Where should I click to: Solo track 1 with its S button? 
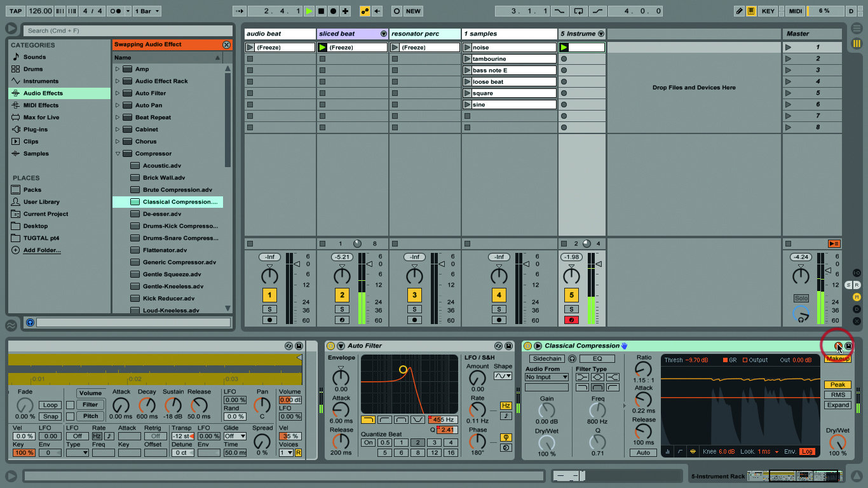[x=269, y=309]
